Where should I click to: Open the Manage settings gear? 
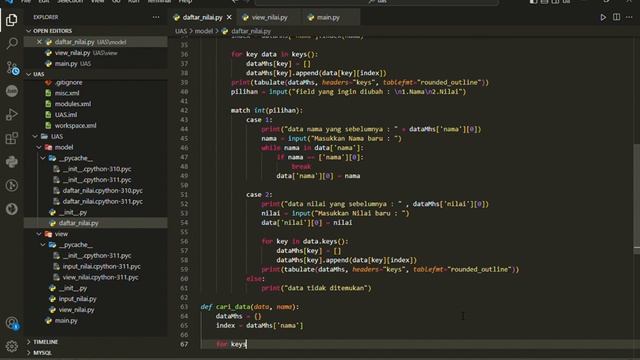[x=11, y=347]
